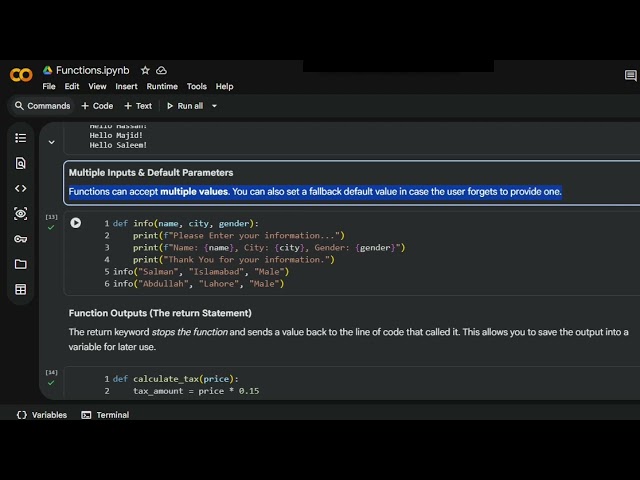The image size is (640, 480).
Task: Open the find and replace sidebar icon
Action: 20,163
